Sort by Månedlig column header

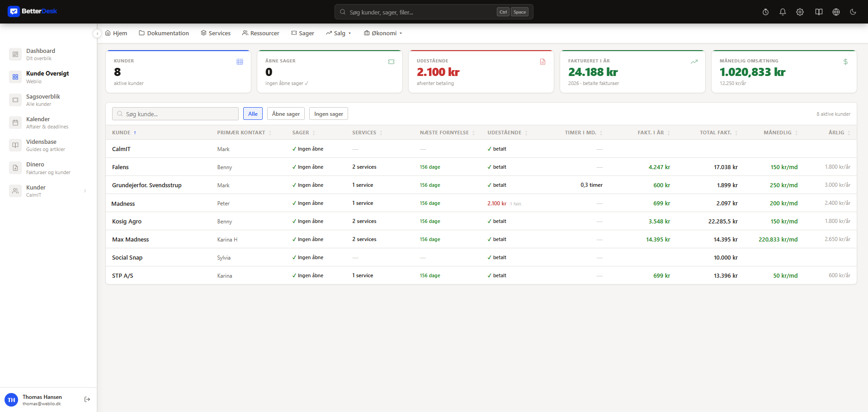(781, 133)
